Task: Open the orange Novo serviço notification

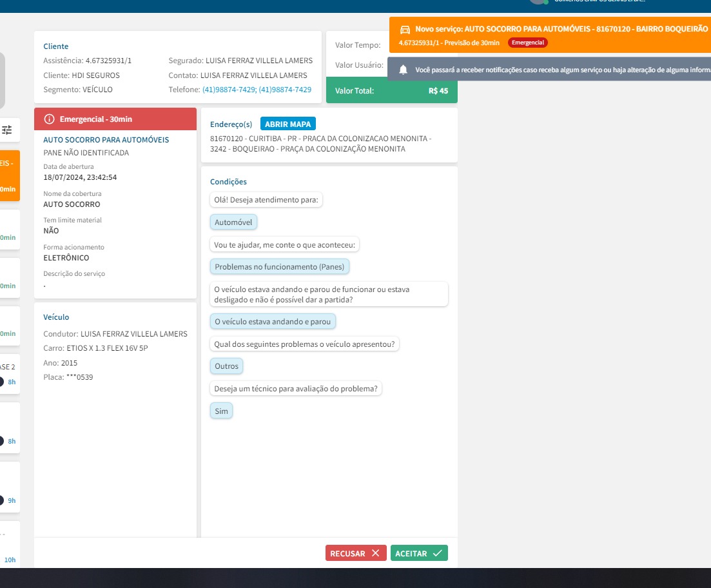Action: tap(550, 35)
